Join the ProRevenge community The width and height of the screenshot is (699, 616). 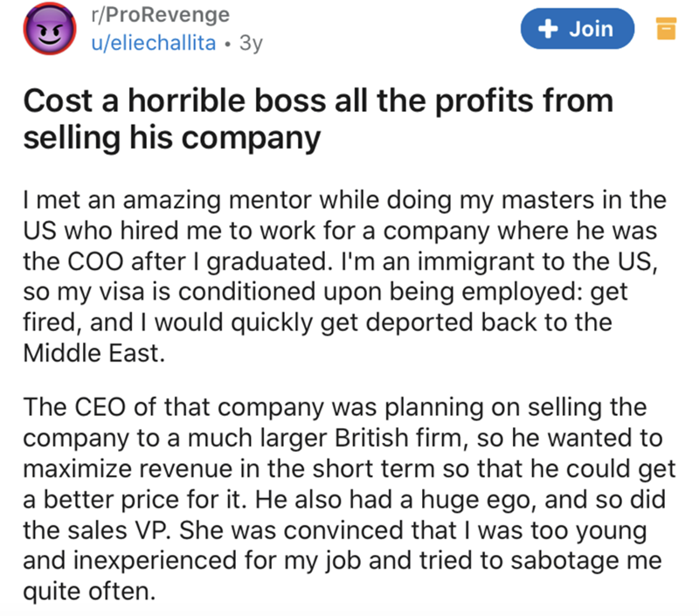click(578, 30)
